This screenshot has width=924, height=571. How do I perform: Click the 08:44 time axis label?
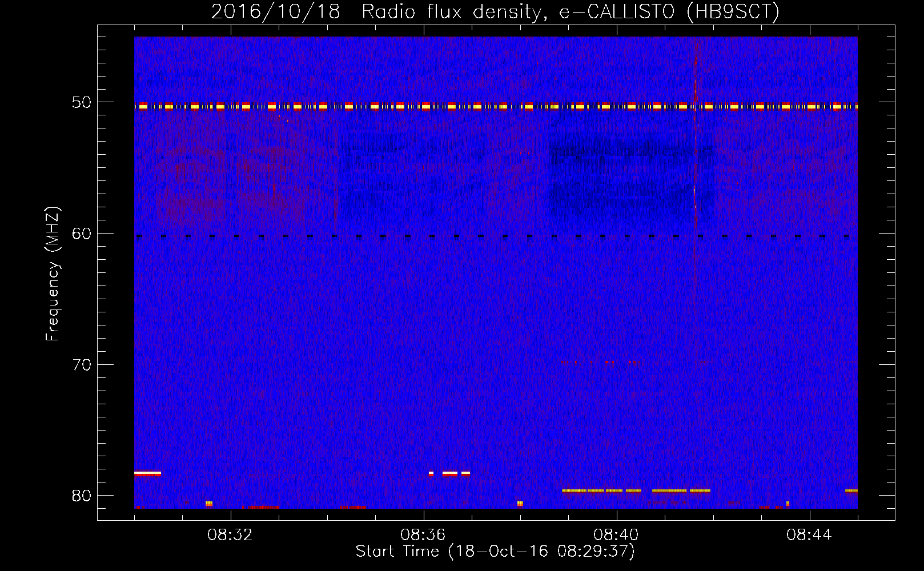(809, 534)
